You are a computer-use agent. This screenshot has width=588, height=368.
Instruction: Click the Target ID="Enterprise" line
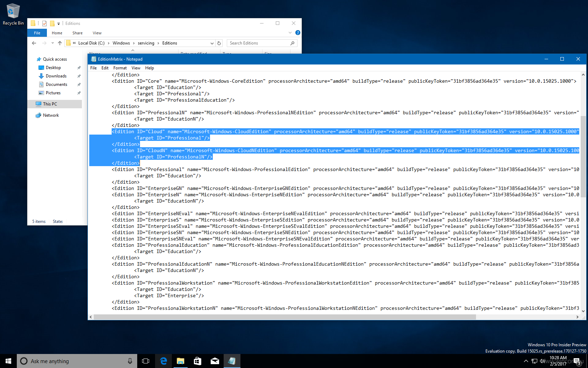click(x=169, y=295)
